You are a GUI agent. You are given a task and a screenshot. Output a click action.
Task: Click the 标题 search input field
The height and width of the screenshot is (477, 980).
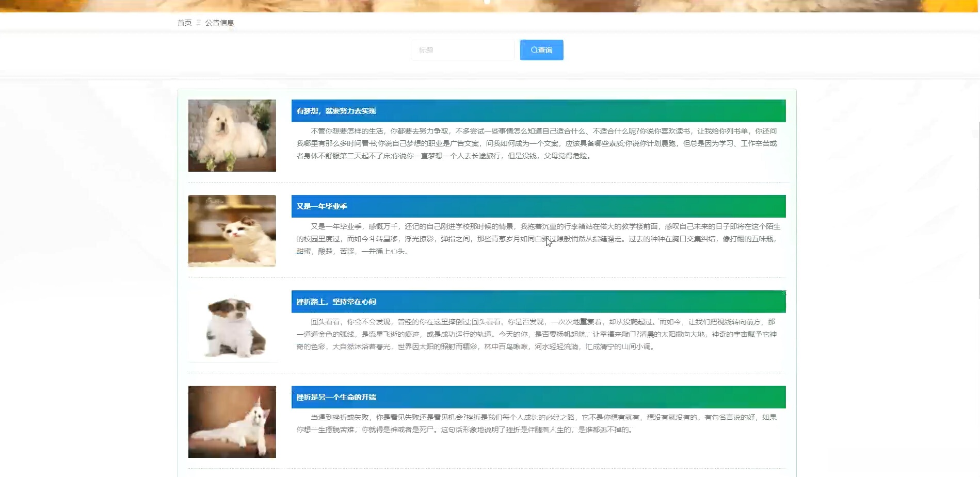tap(462, 50)
